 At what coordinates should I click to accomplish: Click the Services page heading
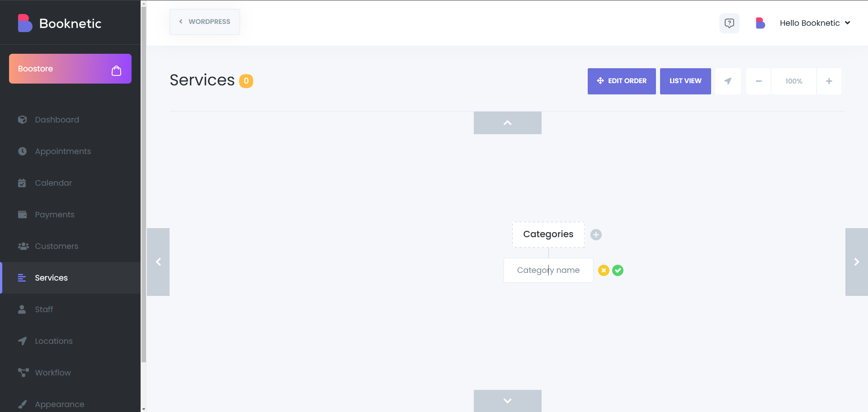point(202,80)
